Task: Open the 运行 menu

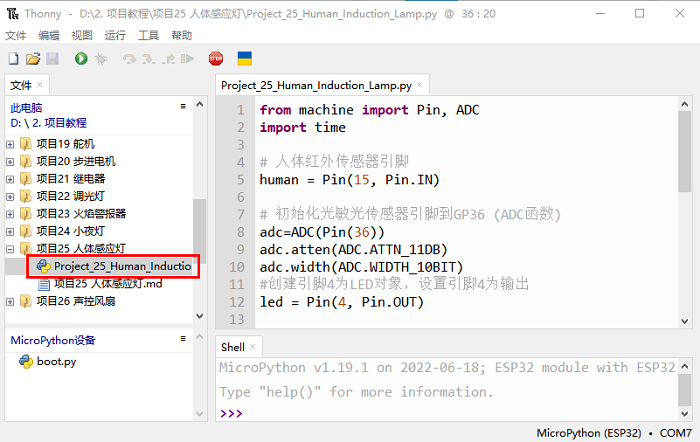Action: click(x=115, y=35)
